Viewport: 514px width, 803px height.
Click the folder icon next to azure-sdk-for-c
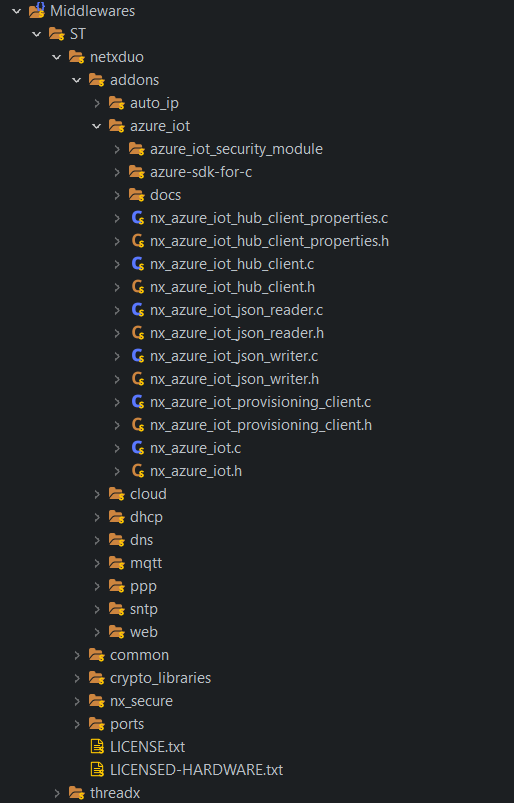[137, 172]
